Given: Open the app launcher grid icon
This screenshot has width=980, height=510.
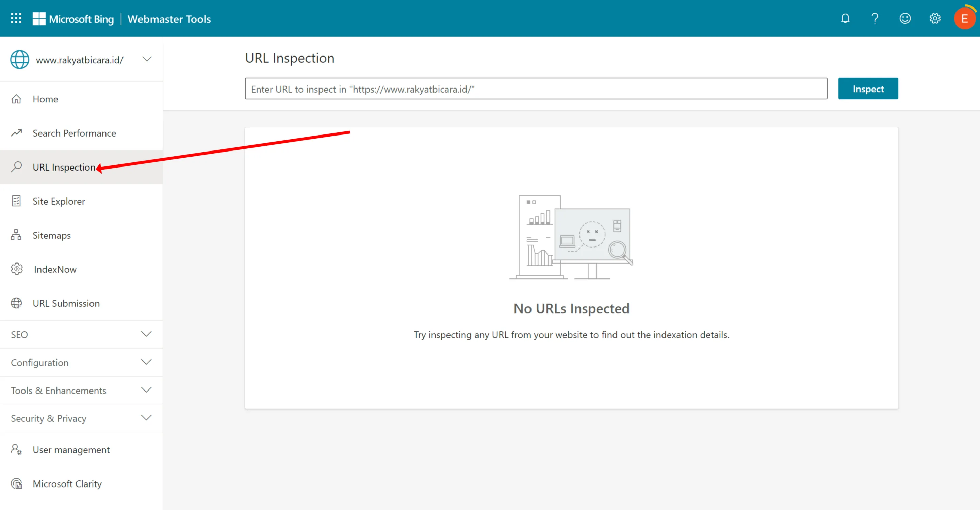Looking at the screenshot, I should tap(16, 18).
